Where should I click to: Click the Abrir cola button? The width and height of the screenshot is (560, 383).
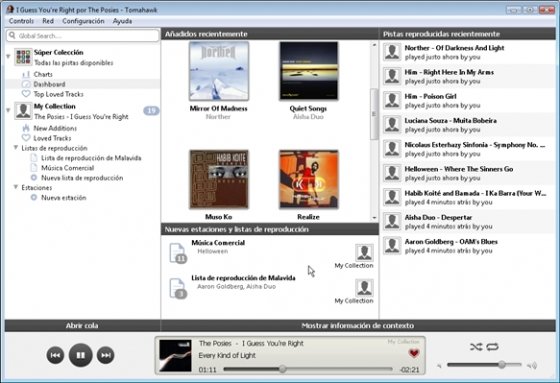(x=82, y=325)
